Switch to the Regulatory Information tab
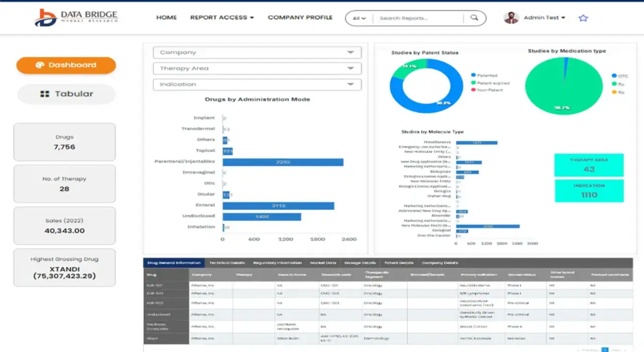The image size is (644, 352). coord(277,263)
